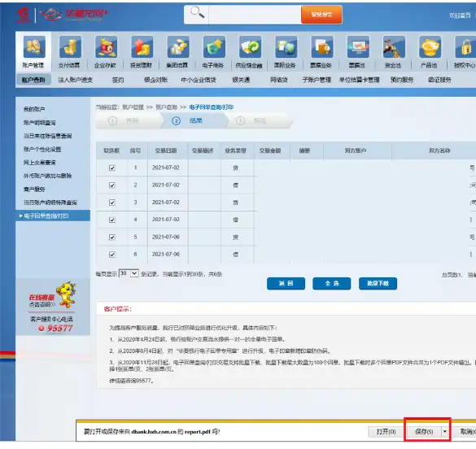Viewport: 476px width, 449px height.
Task: Click the 账户查询 breadcrumb link
Action: click(166, 107)
